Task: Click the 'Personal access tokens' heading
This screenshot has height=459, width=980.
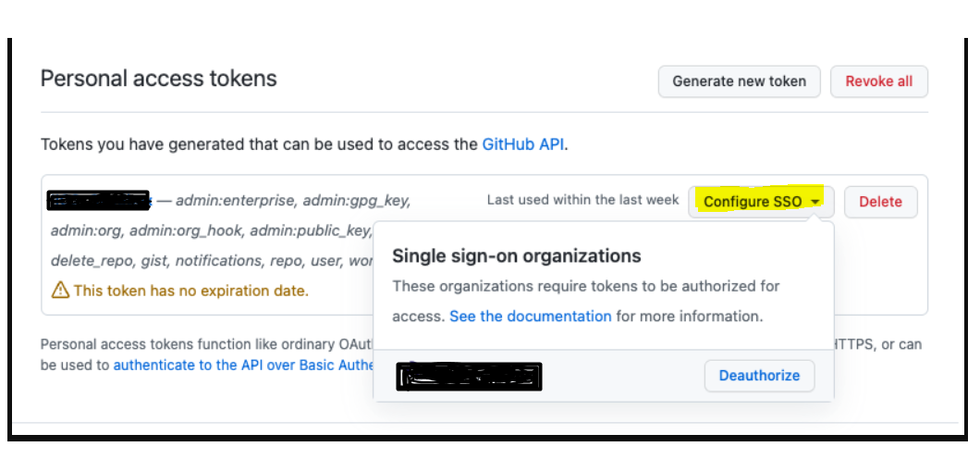Action: [x=159, y=79]
